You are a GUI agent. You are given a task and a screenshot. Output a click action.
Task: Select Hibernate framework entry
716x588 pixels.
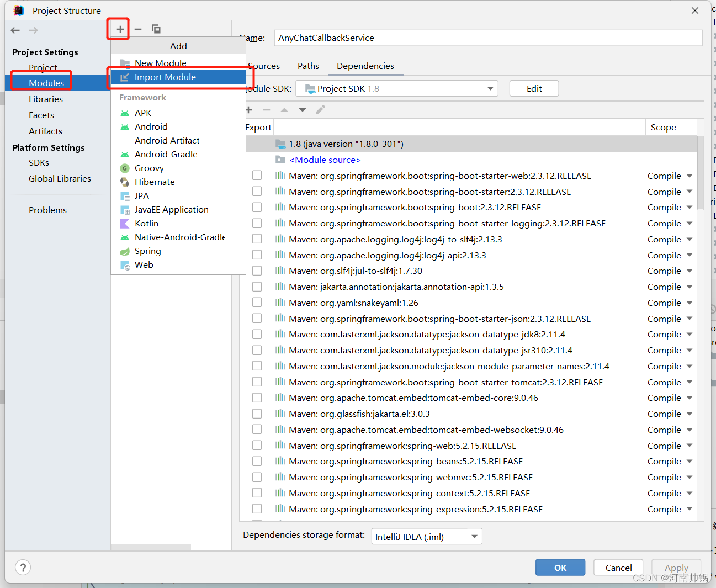coord(178,182)
